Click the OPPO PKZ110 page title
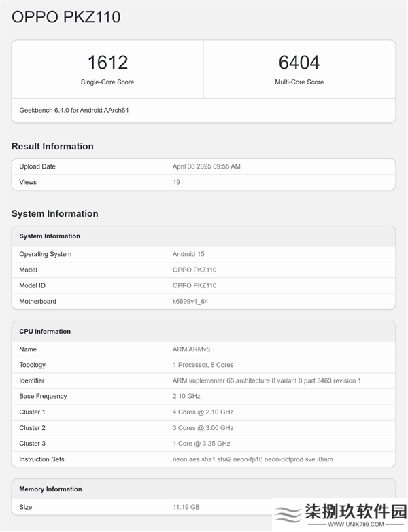408x532 pixels. (x=66, y=17)
